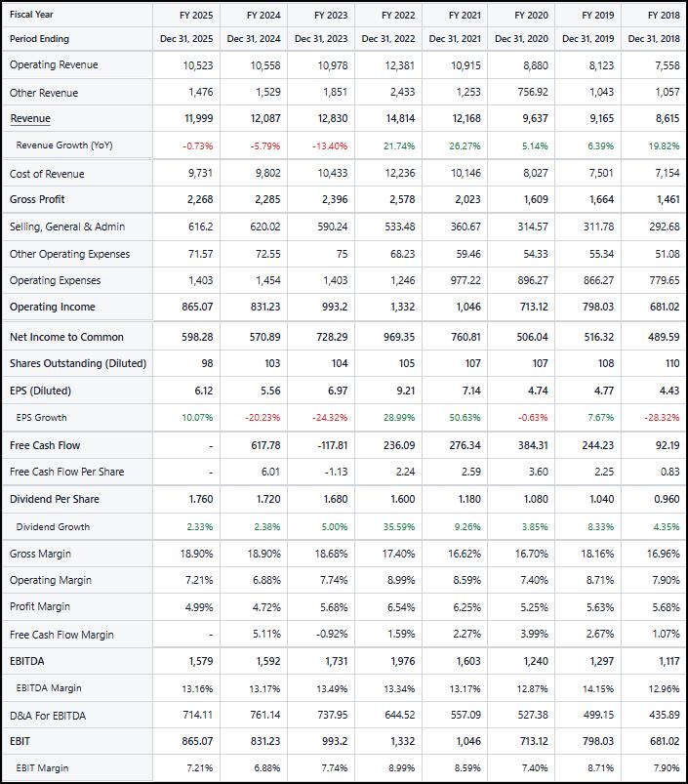Select the EBIT Margin row label
The image size is (688, 784).
pos(42,768)
